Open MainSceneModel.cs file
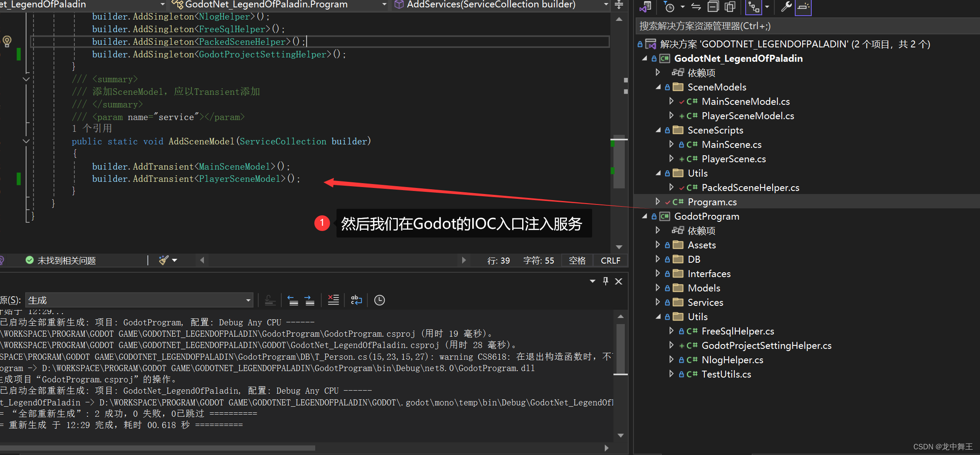This screenshot has height=455, width=980. [746, 101]
